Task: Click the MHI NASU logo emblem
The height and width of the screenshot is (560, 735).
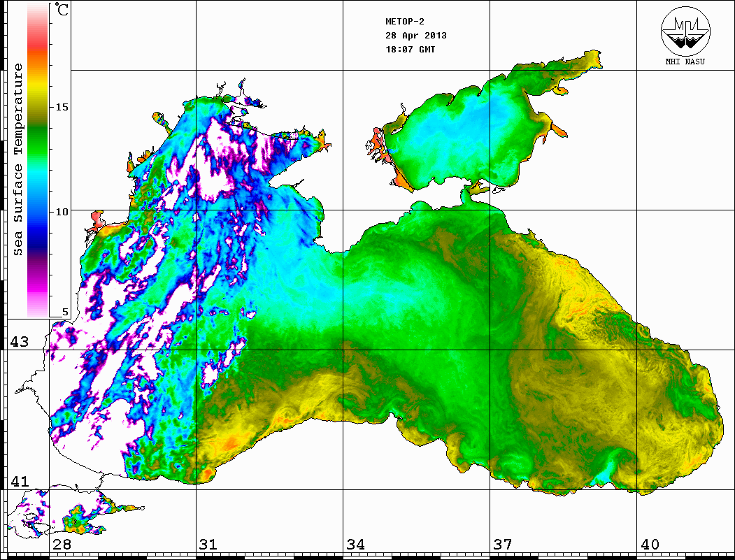Action: pyautogui.click(x=685, y=30)
